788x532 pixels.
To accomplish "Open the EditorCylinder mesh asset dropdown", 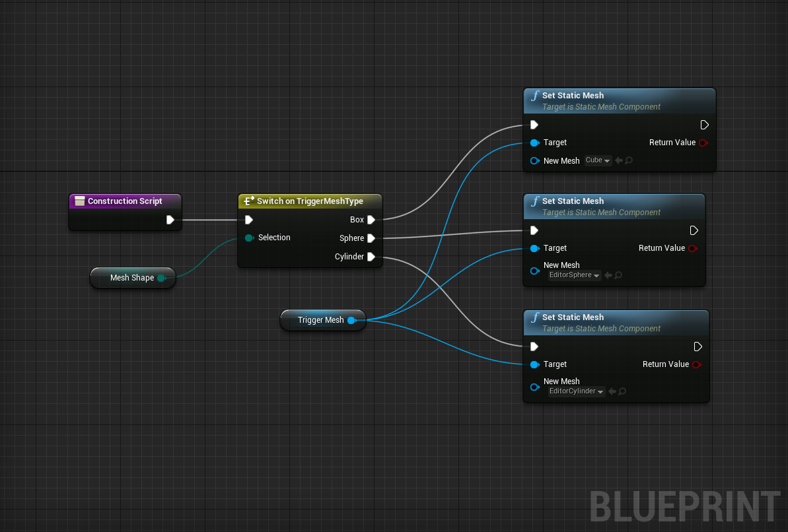I will [x=577, y=391].
